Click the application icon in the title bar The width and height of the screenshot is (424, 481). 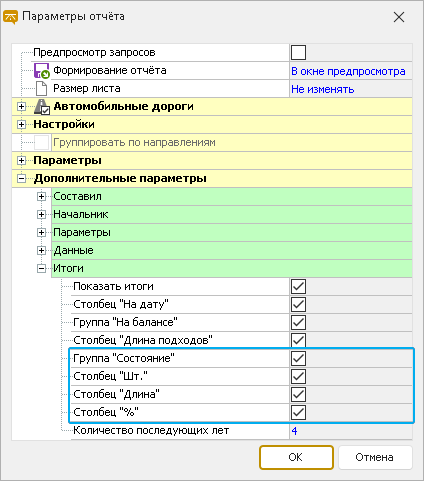tap(10, 17)
